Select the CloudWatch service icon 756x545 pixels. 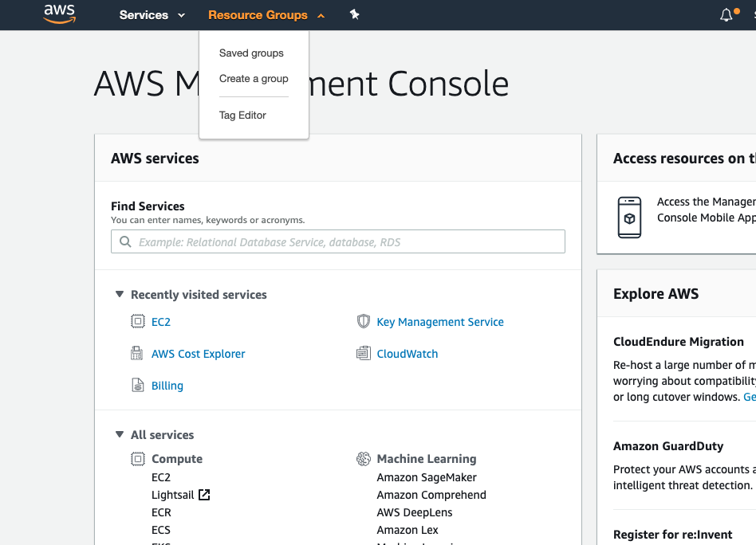364,354
